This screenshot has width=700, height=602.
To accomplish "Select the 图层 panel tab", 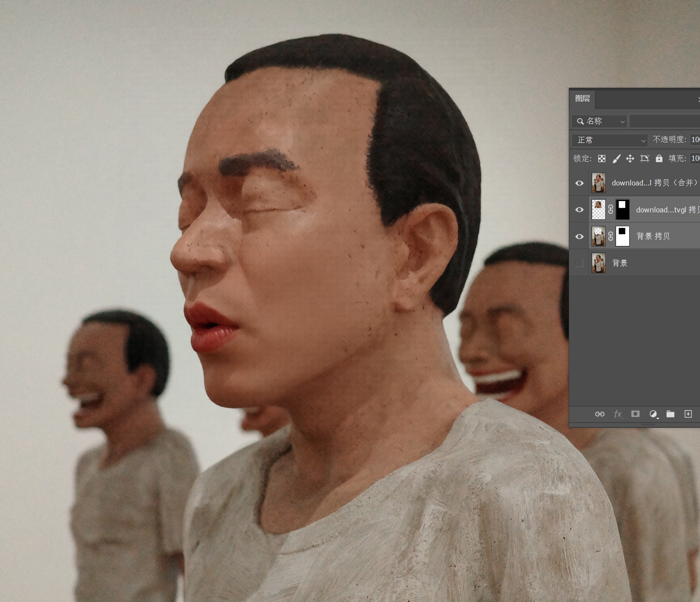I will point(582,99).
